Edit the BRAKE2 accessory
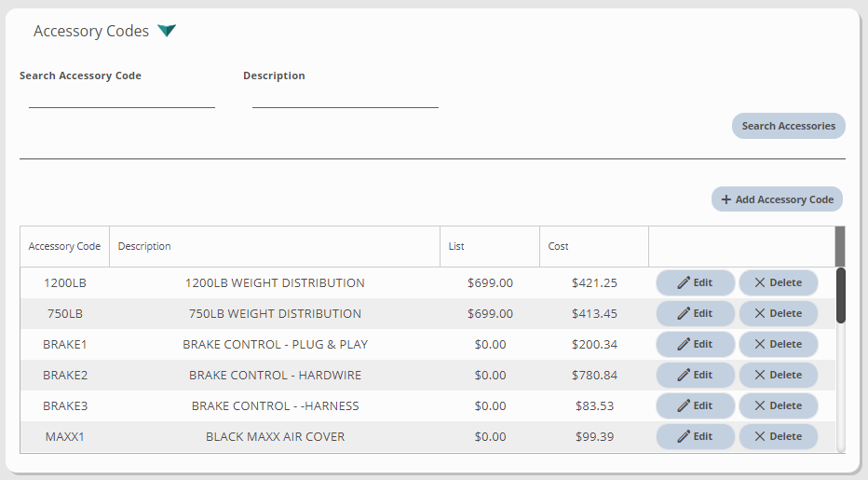 pyautogui.click(x=696, y=376)
